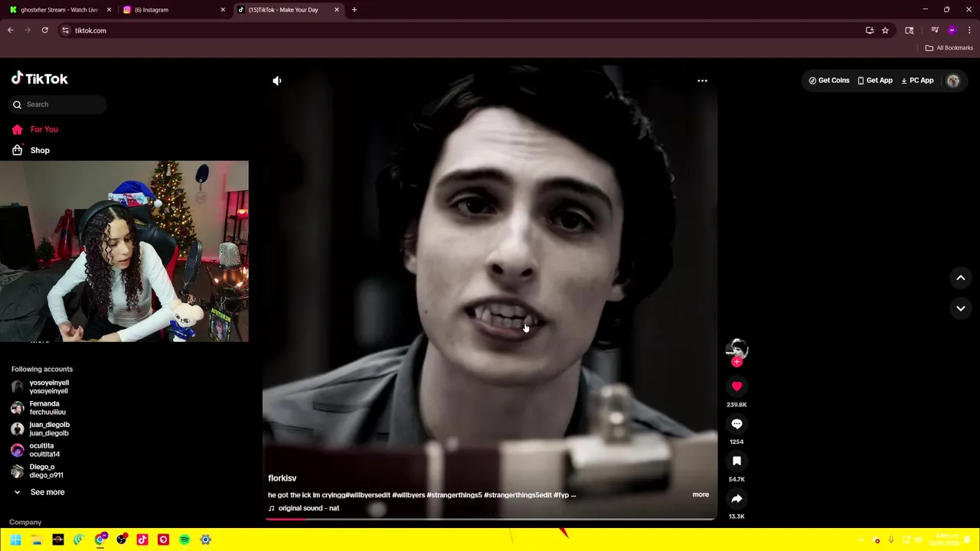Go to next video with down chevron
The width and height of the screenshot is (980, 551).
961,308
